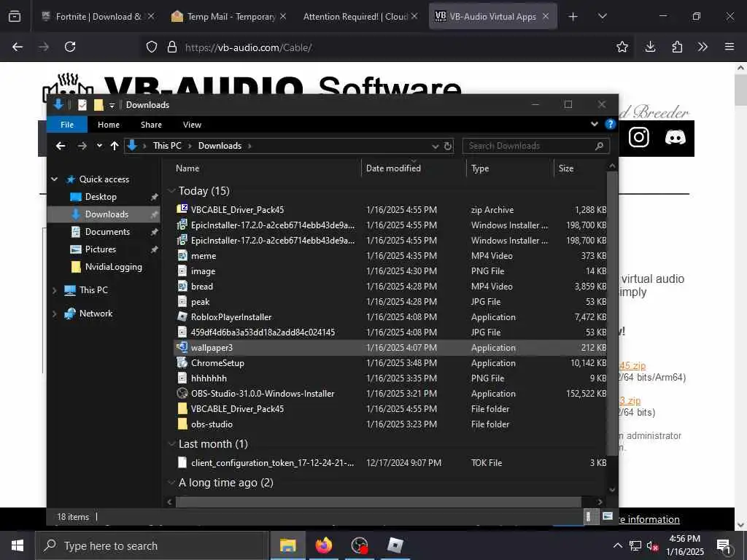List all Firefox tabs dropdown
The image size is (747, 560).
tap(602, 16)
